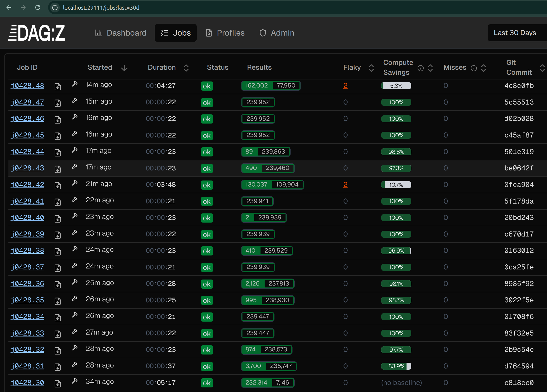The height and width of the screenshot is (392, 547).
Task: Click the 83.9% compute savings bar
Action: [x=396, y=366]
